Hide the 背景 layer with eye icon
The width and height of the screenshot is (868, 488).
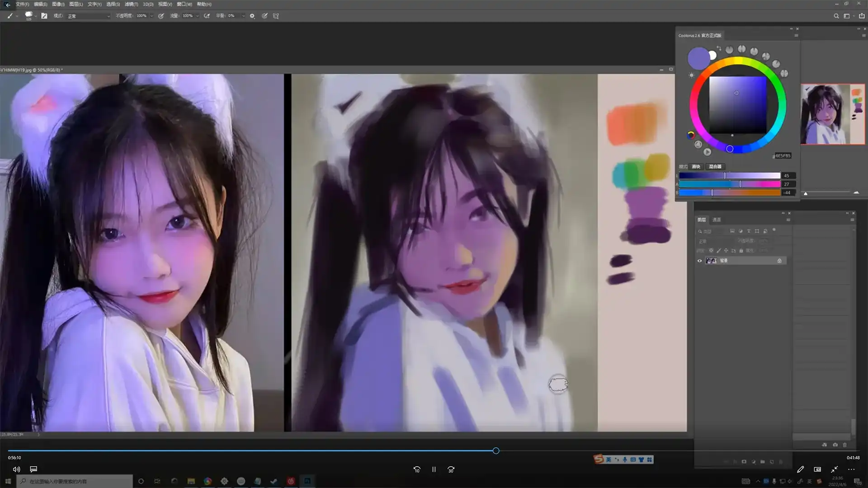(x=699, y=261)
